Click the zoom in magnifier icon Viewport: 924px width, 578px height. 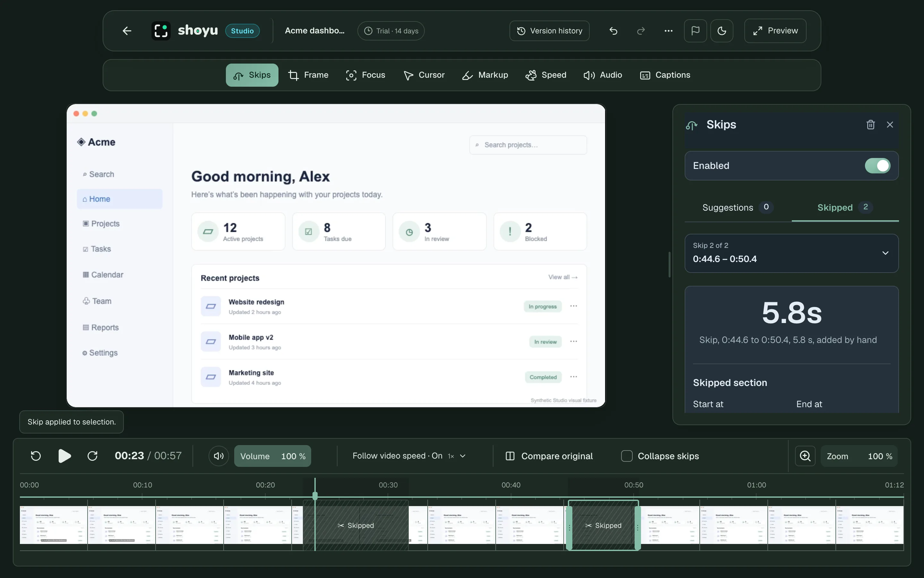click(805, 456)
